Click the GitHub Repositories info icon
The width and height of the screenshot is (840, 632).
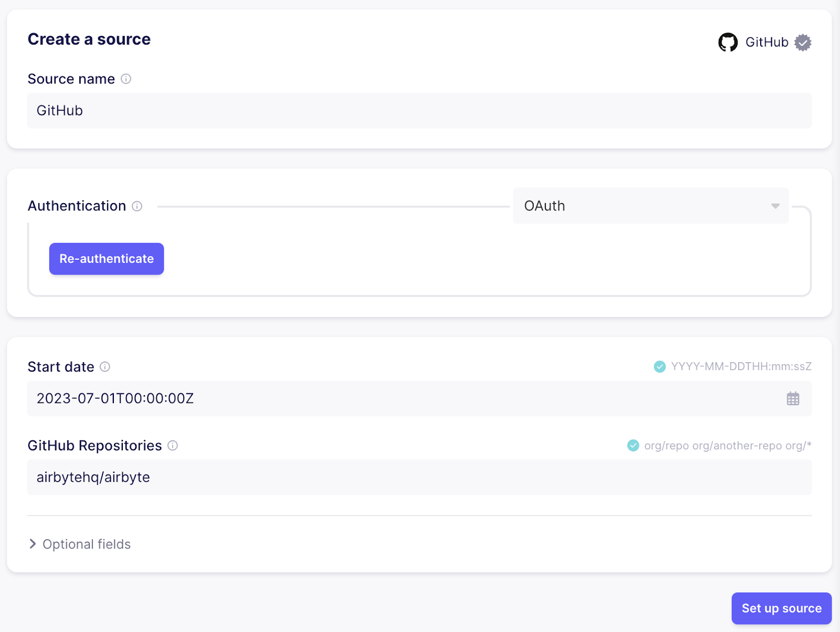click(172, 446)
